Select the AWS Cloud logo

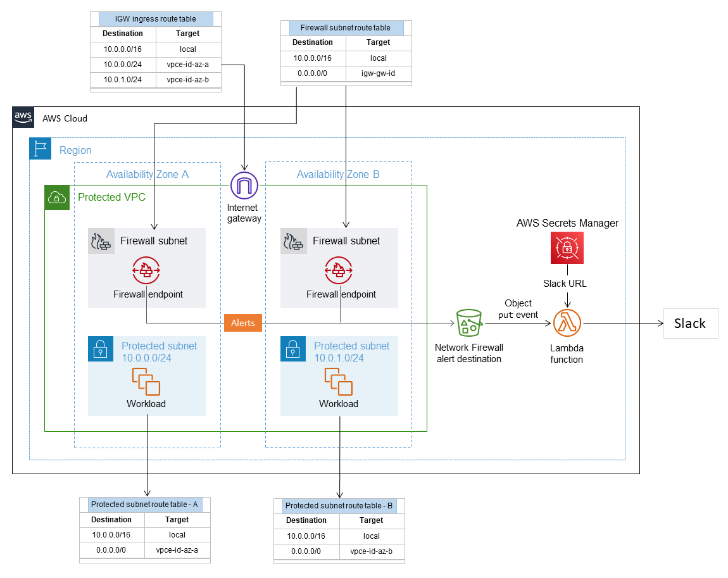click(x=23, y=117)
